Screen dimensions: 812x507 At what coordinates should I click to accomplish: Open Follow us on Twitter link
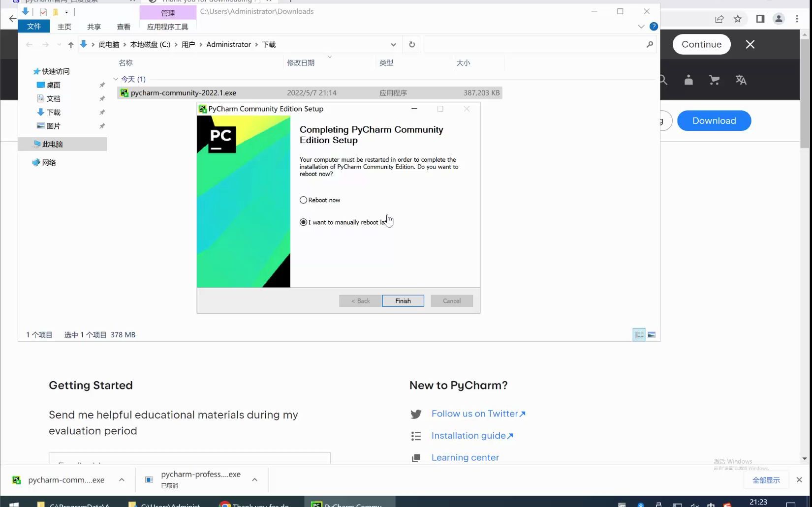pyautogui.click(x=478, y=414)
